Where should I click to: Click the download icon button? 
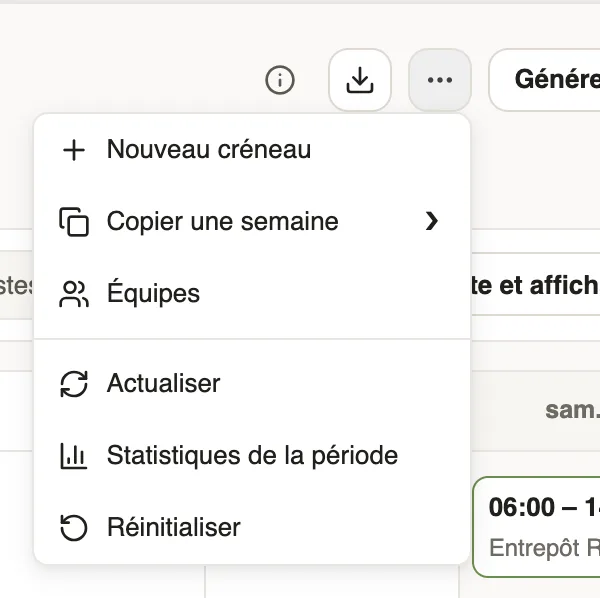tap(360, 80)
